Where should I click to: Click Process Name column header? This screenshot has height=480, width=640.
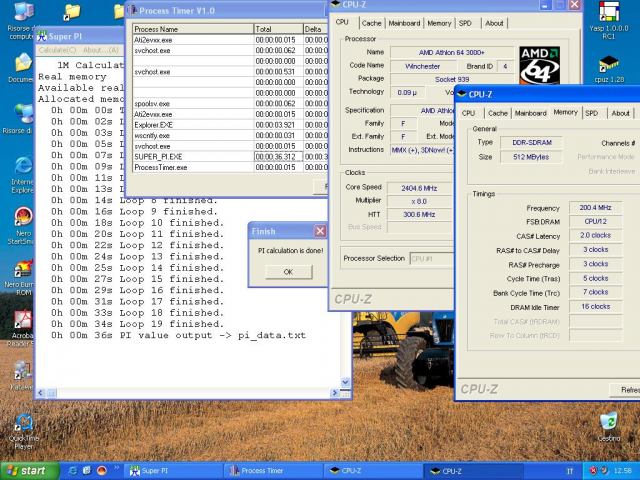(193, 29)
